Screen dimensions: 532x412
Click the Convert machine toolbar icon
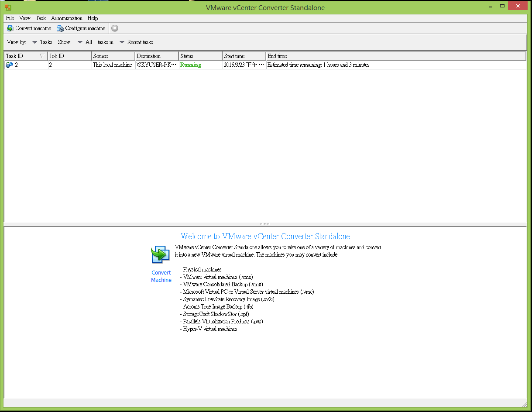10,28
